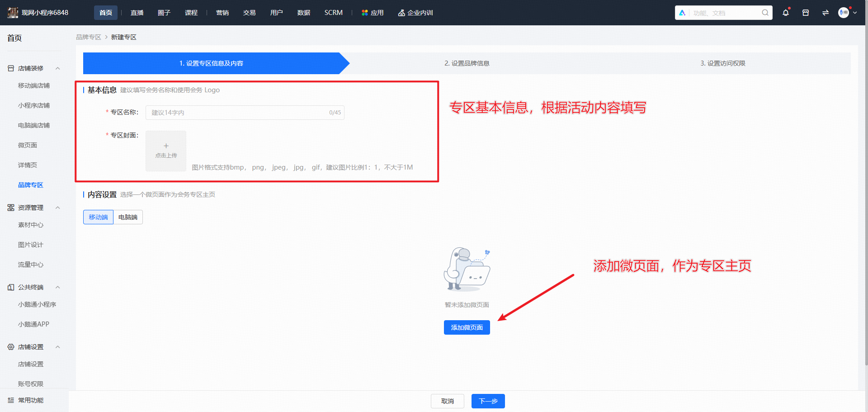Switch to the 电脑端 tab
Screen dimensions: 868x412
[128, 217]
